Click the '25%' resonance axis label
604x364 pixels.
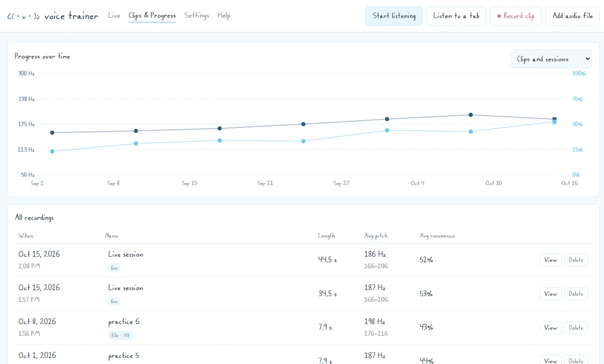[577, 150]
